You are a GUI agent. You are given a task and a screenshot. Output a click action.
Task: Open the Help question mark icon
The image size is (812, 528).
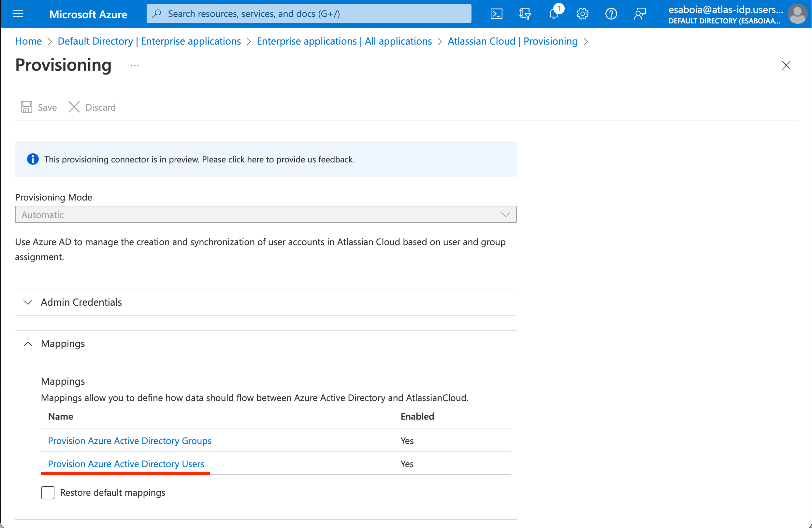(x=611, y=14)
